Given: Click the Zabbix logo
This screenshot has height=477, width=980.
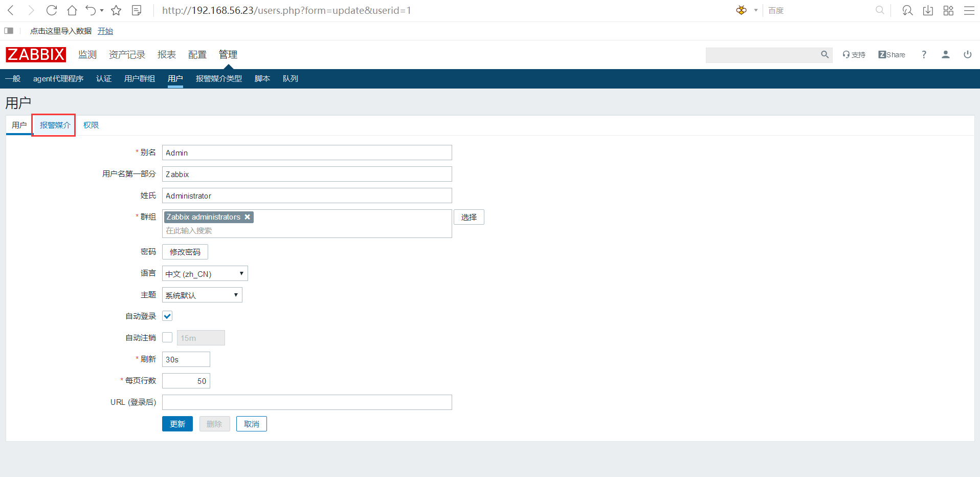Looking at the screenshot, I should [x=36, y=54].
